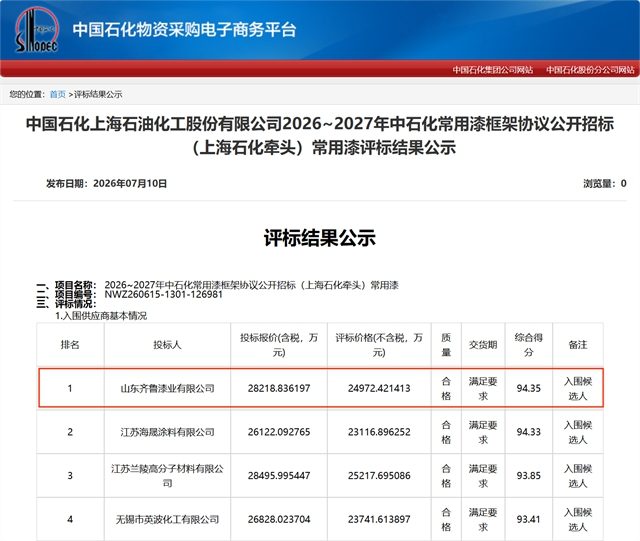Viewport: 640px width, 541px height.
Task: Click the large 评标结果公示 heading
Action: pyautogui.click(x=320, y=238)
